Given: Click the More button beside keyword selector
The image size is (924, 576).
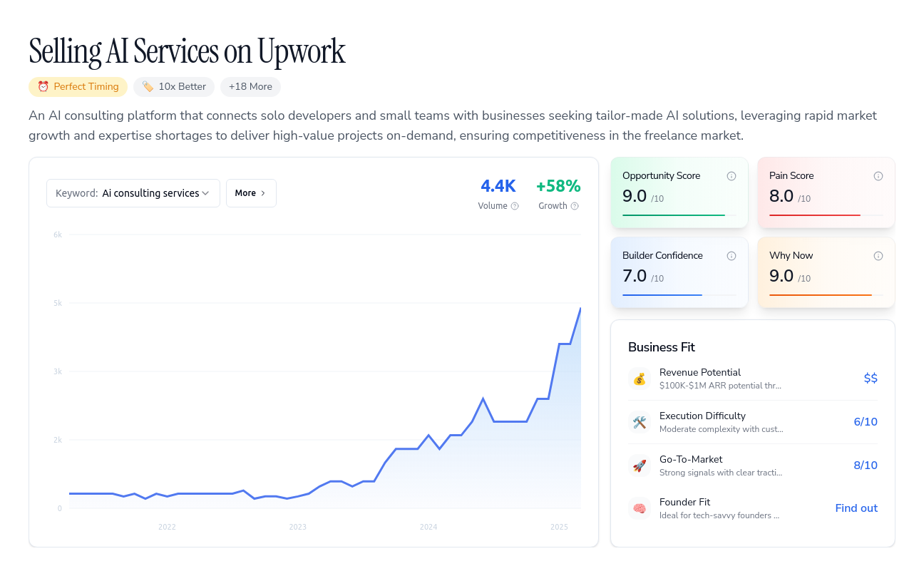Looking at the screenshot, I should coord(251,193).
